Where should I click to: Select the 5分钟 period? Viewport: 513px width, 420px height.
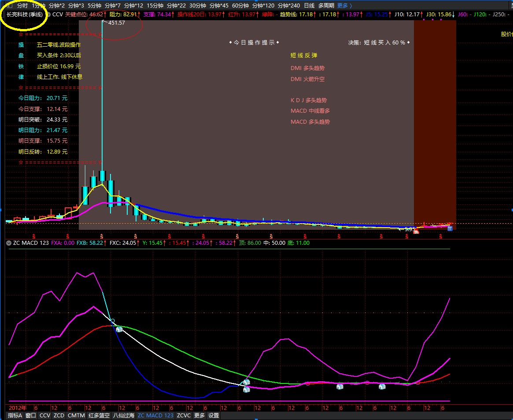95,6
